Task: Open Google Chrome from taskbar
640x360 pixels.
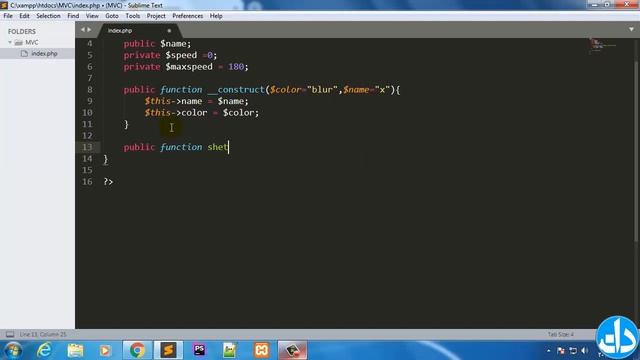Action: click(138, 350)
